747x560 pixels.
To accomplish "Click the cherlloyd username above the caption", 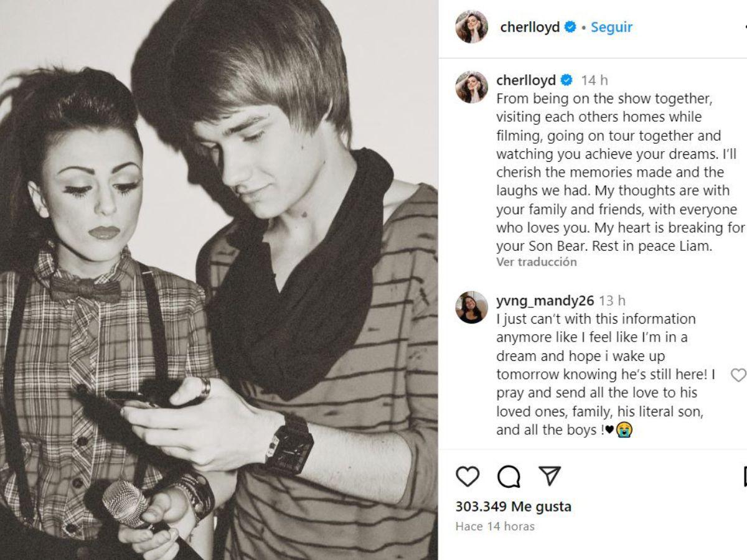I will [x=526, y=80].
